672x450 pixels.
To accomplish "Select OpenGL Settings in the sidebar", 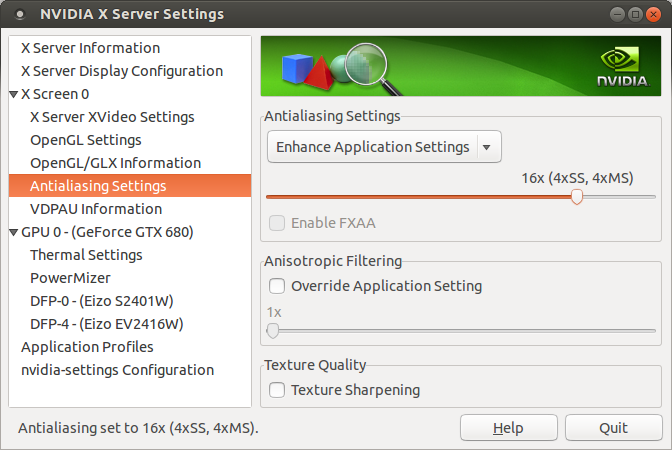I will [86, 140].
